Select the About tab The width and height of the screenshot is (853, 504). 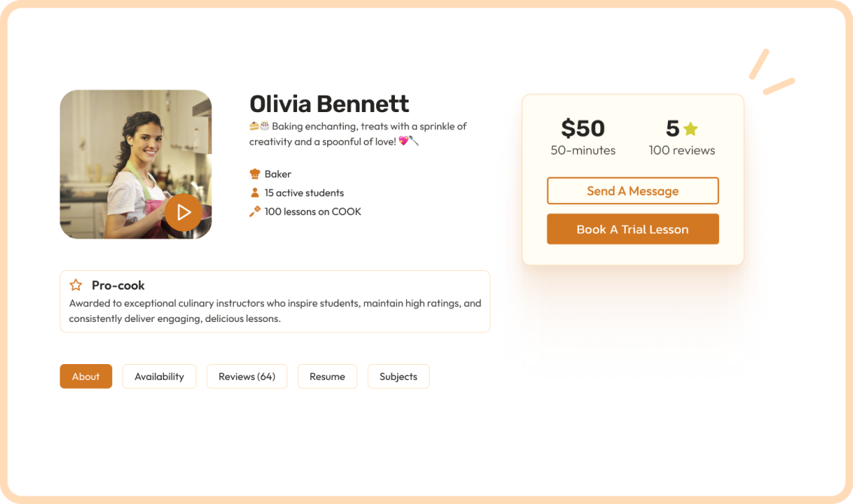pyautogui.click(x=86, y=376)
